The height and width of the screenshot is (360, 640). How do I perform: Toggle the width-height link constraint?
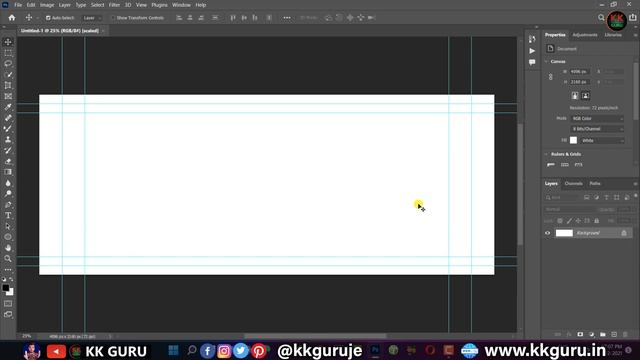551,77
